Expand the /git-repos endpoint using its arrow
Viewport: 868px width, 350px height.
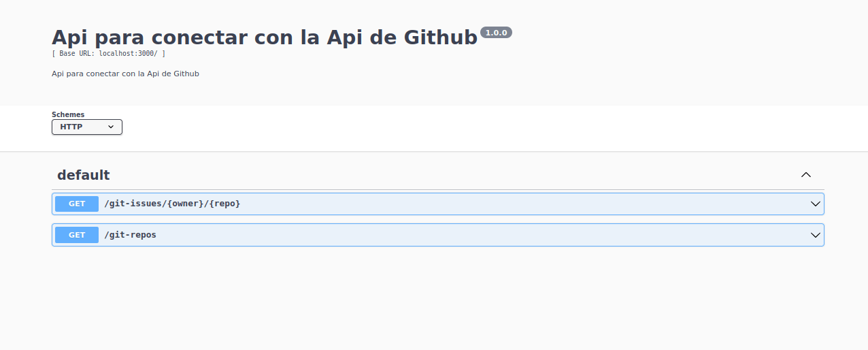point(816,235)
